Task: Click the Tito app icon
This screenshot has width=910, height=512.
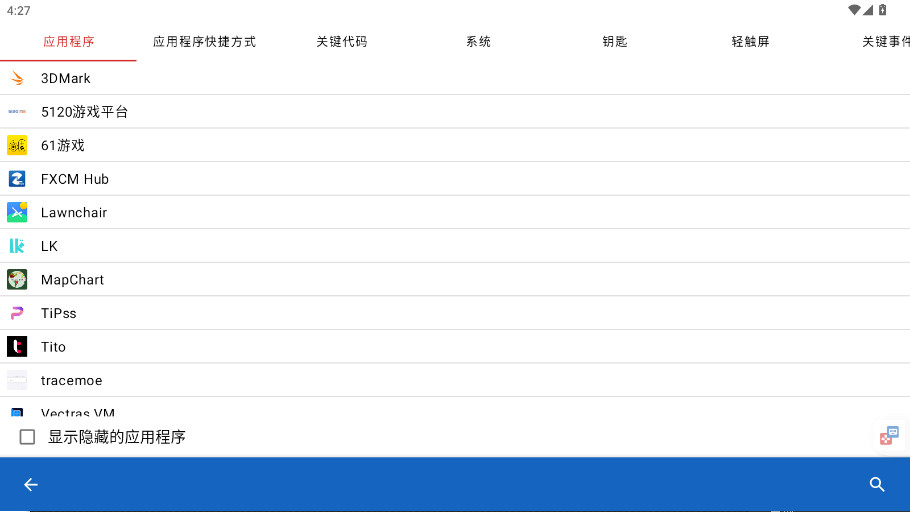Action: coord(17,347)
